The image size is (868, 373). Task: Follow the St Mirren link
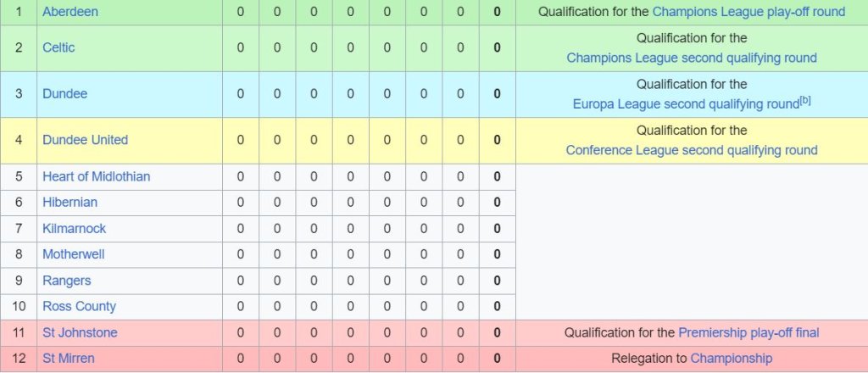pyautogui.click(x=68, y=359)
